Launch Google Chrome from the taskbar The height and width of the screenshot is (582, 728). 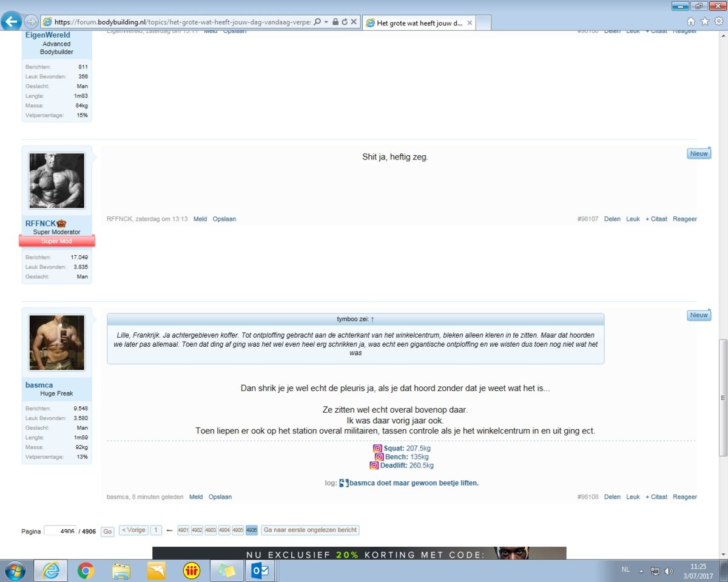pyautogui.click(x=86, y=570)
